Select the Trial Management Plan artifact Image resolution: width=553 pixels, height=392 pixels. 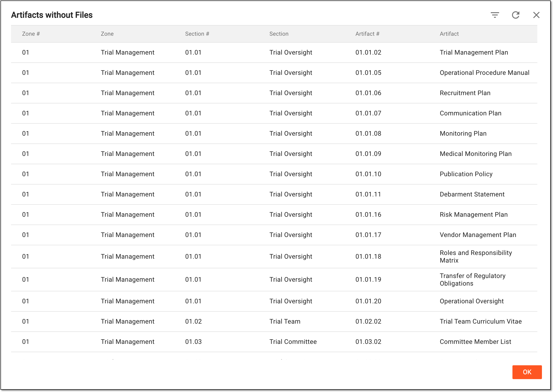tap(474, 52)
